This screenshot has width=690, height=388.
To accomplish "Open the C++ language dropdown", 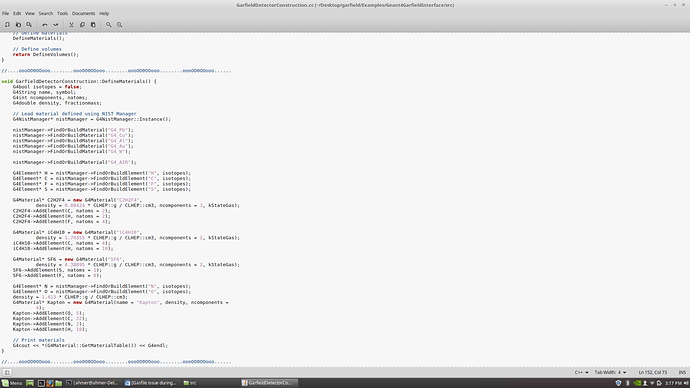I will pos(581,372).
